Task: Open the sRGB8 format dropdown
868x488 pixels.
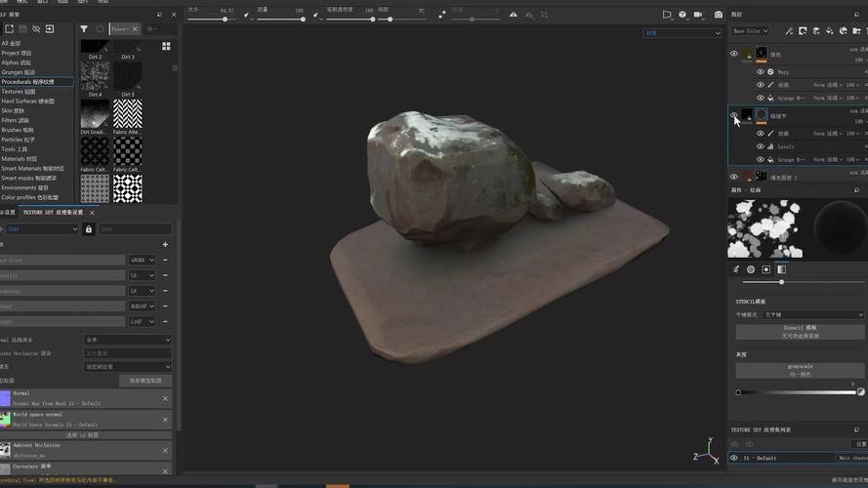Action: [x=143, y=260]
